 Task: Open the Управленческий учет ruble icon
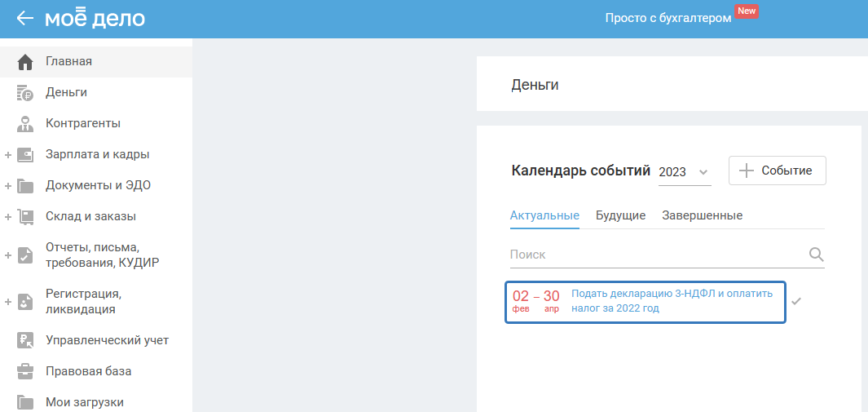[25, 341]
